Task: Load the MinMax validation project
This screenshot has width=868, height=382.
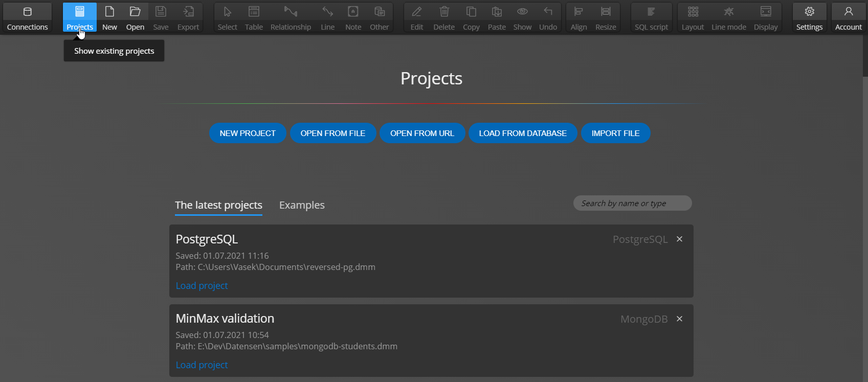Action: pyautogui.click(x=202, y=365)
